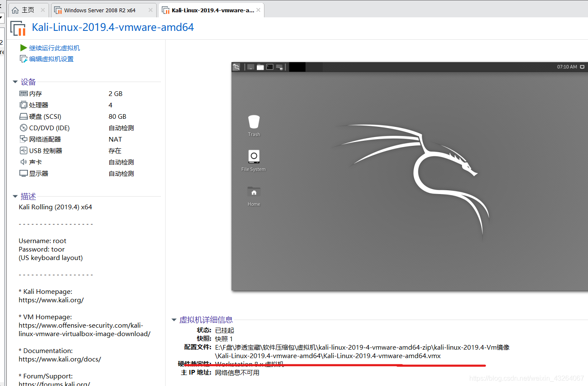
Task: Click the home icon on 主页 tab
Action: click(x=15, y=10)
